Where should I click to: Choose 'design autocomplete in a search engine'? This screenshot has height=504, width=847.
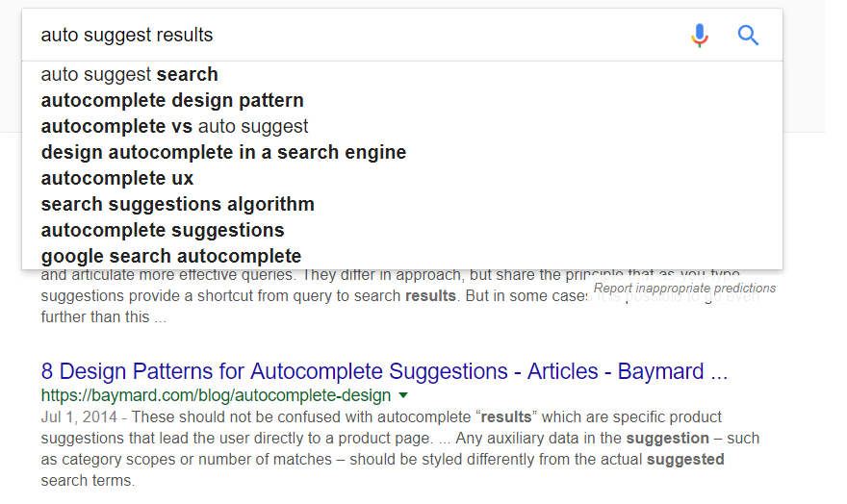402,152
